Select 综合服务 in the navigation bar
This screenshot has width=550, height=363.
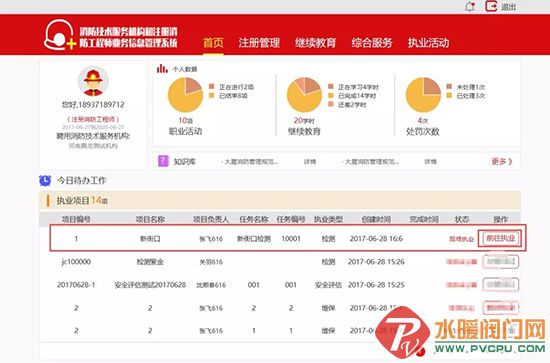[372, 43]
